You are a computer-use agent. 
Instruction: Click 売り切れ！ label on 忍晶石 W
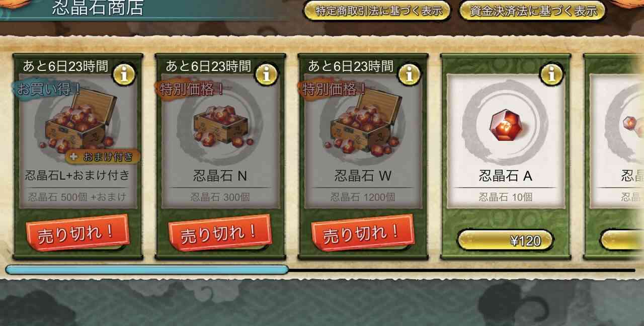click(x=362, y=233)
